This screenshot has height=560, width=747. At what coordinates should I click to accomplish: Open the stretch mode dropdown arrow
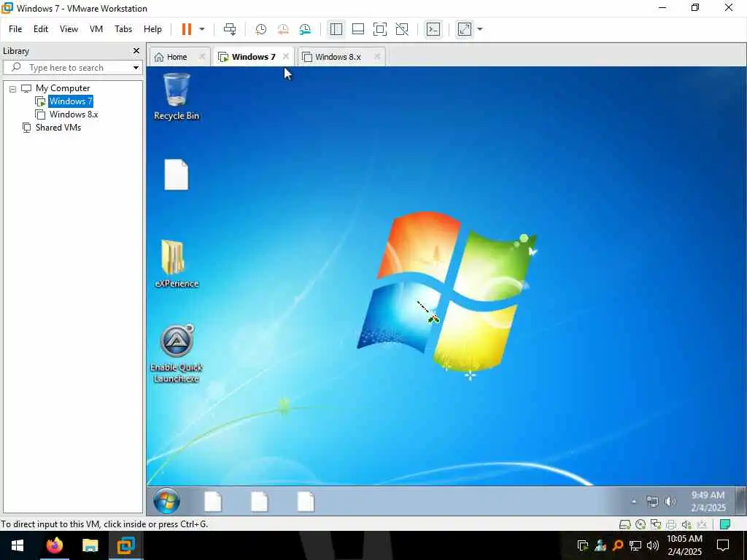click(x=480, y=29)
